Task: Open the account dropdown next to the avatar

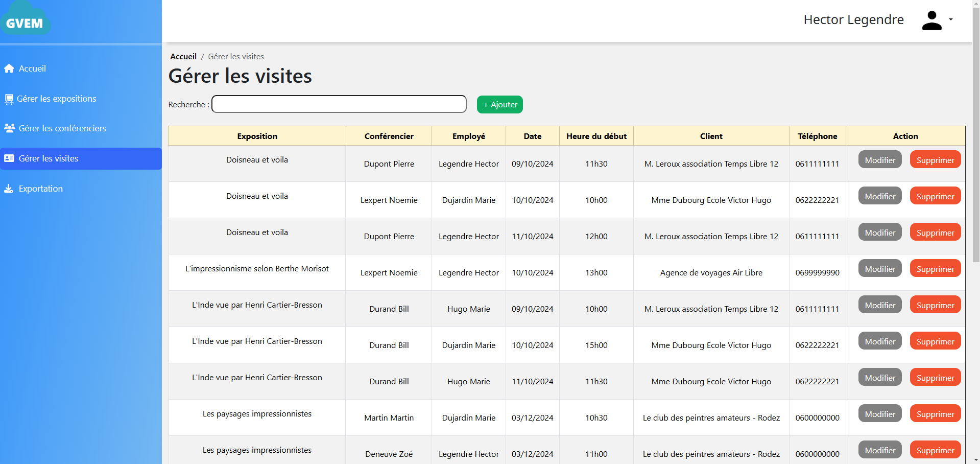Action: tap(950, 19)
